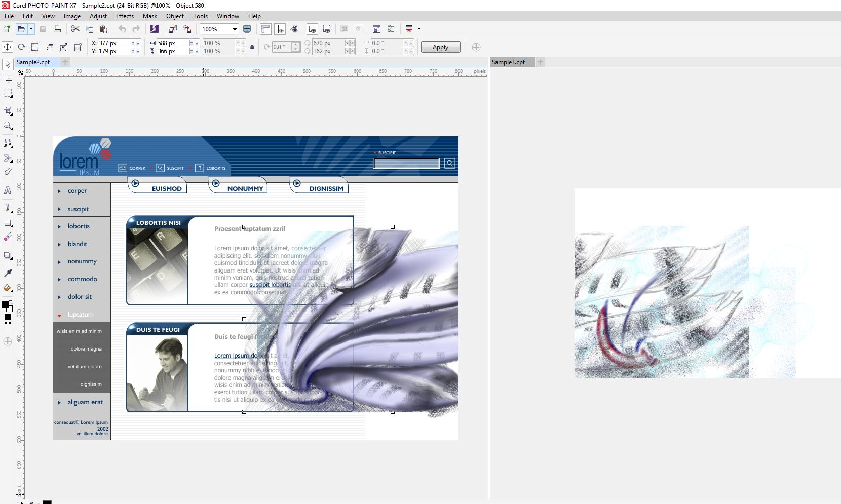The image size is (841, 504).
Task: Open the dropdown arrow beside the Open icon
Action: coord(31,29)
